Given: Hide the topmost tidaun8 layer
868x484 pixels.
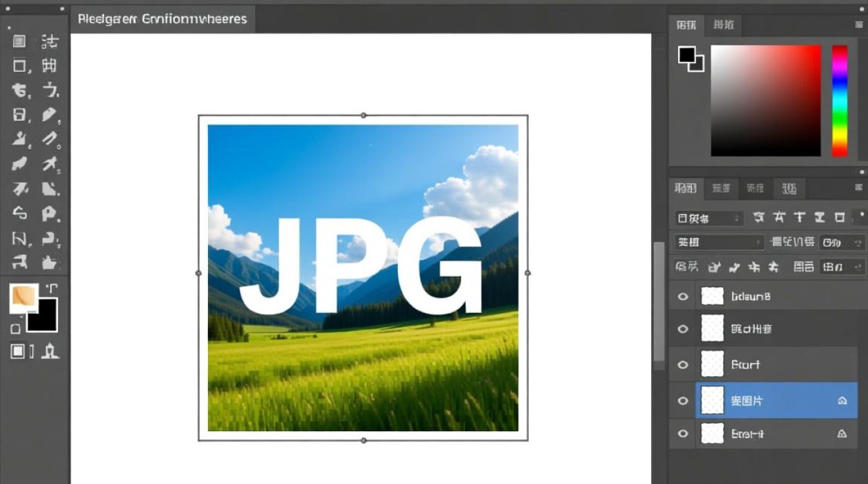Looking at the screenshot, I should click(x=683, y=296).
